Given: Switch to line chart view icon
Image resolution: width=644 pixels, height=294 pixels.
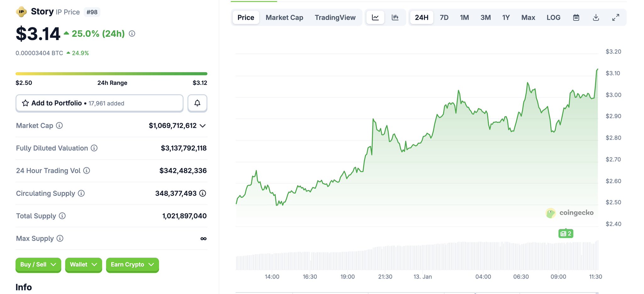Looking at the screenshot, I should pyautogui.click(x=375, y=18).
